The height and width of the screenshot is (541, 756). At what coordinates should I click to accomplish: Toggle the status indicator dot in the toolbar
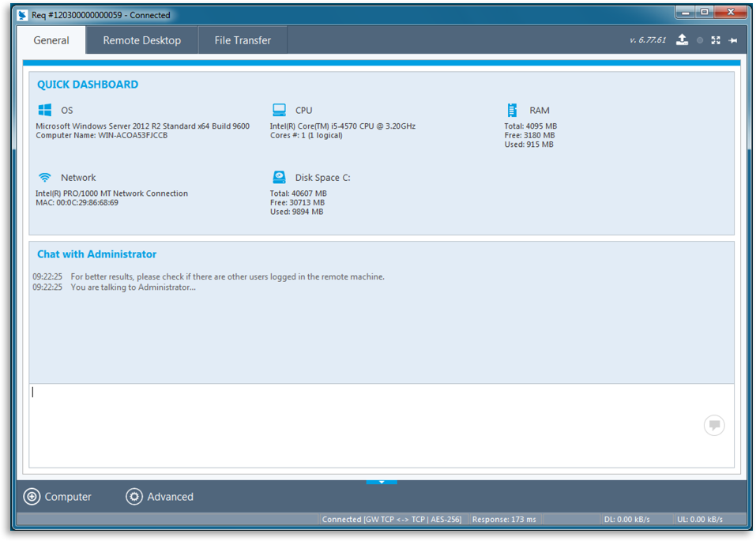coord(699,39)
